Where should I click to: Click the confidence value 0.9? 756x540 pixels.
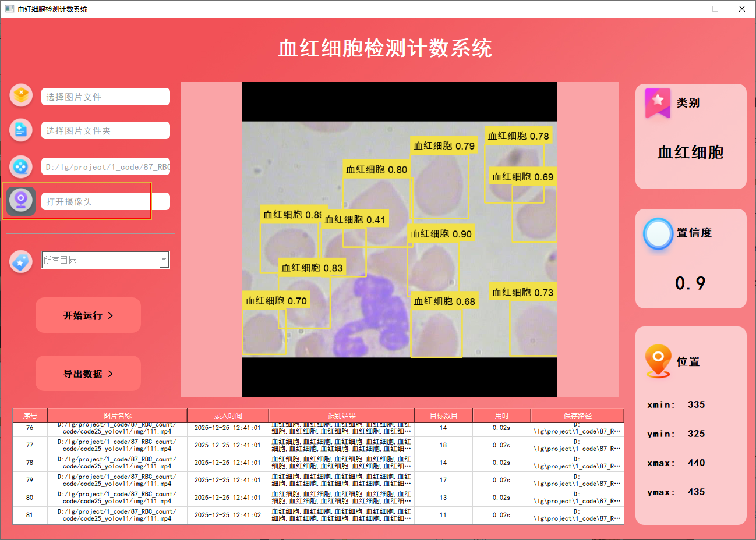(690, 283)
